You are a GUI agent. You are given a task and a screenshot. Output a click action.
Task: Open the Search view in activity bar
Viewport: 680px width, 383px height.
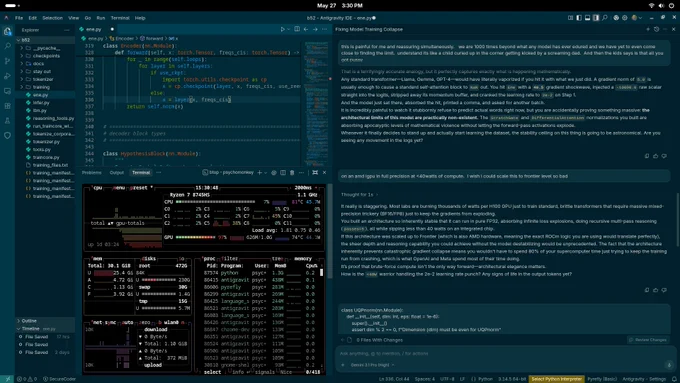point(7,46)
